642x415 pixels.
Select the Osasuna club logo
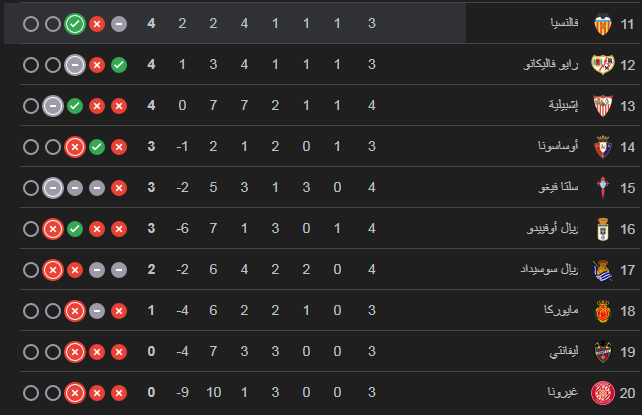[x=603, y=147]
